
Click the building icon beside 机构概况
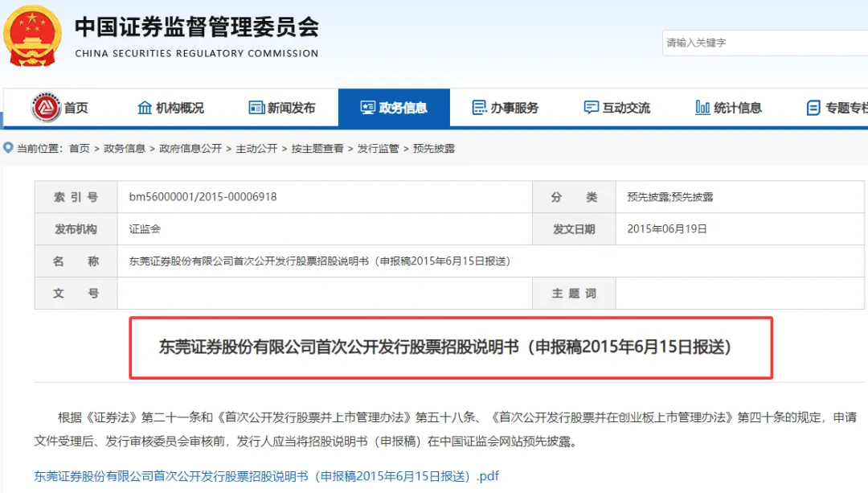[x=145, y=108]
